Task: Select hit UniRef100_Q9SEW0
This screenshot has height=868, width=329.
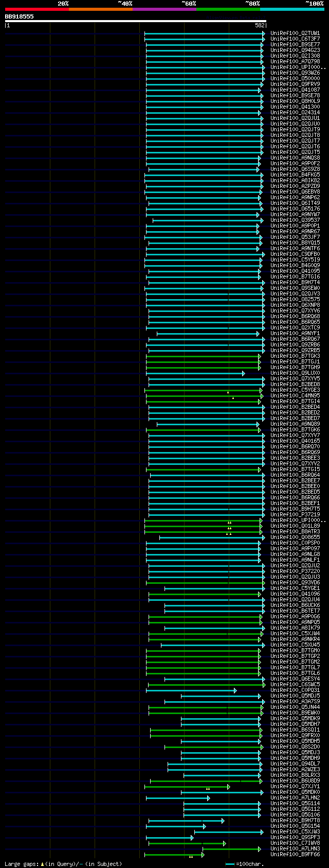Action: click(x=295, y=288)
